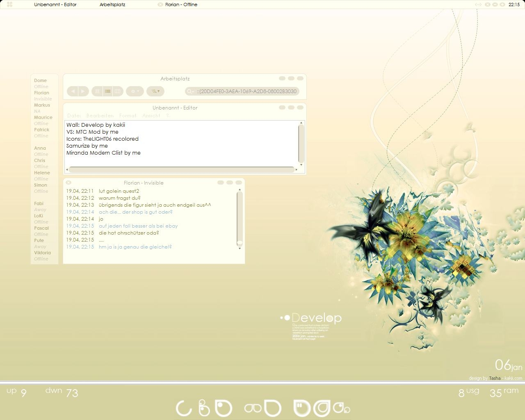Click the 'up 9' upload speed meter

point(16,392)
